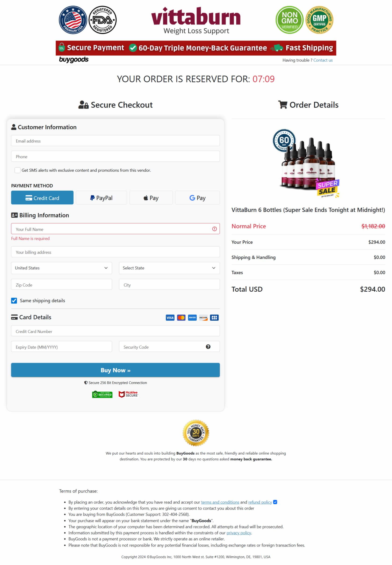The image size is (392, 565).
Task: Open the privacy policy link
Action: click(x=239, y=533)
